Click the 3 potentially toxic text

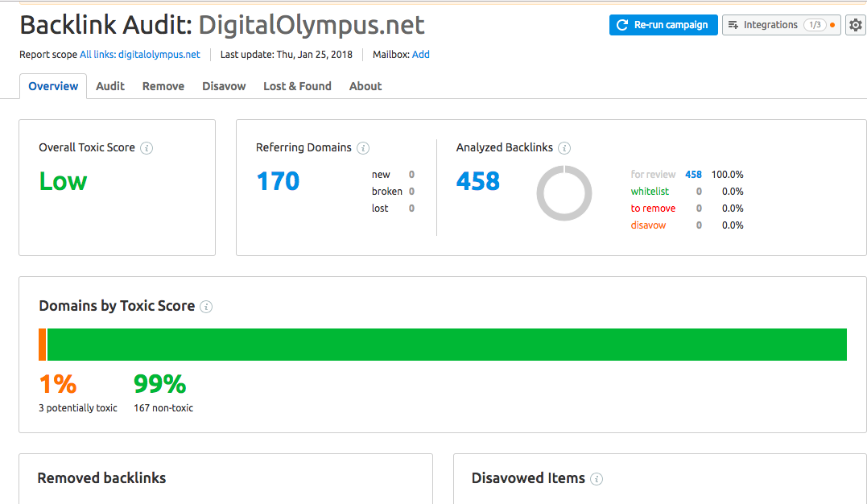coord(78,408)
